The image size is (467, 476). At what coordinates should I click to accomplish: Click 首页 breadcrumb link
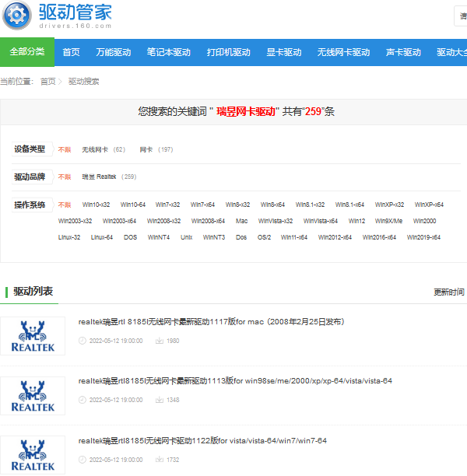click(x=48, y=82)
